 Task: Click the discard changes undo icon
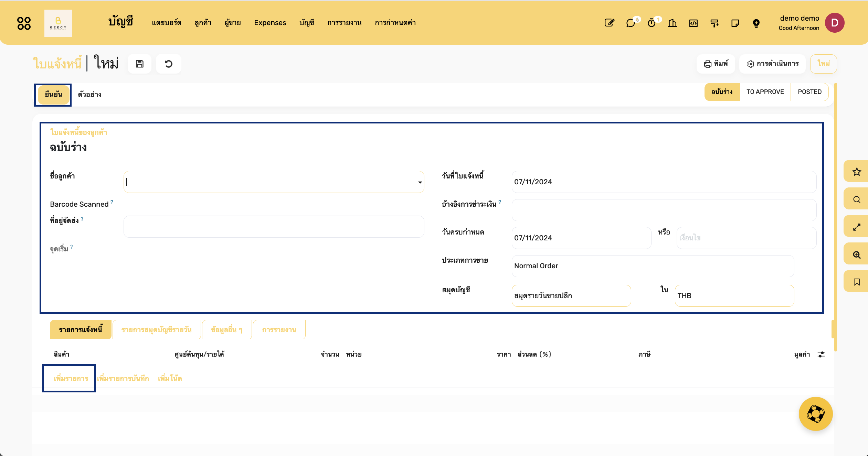(x=168, y=64)
